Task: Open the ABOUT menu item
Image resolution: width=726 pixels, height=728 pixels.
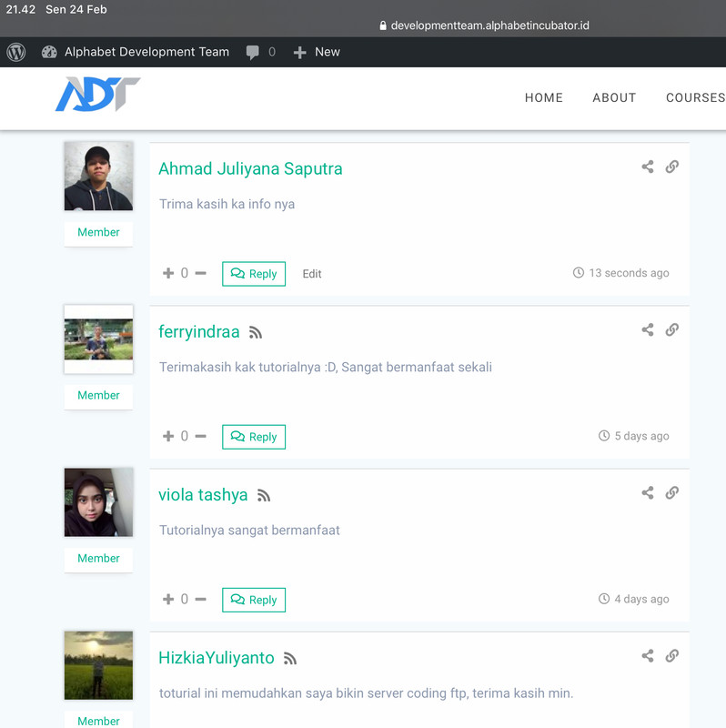Action: (x=614, y=97)
